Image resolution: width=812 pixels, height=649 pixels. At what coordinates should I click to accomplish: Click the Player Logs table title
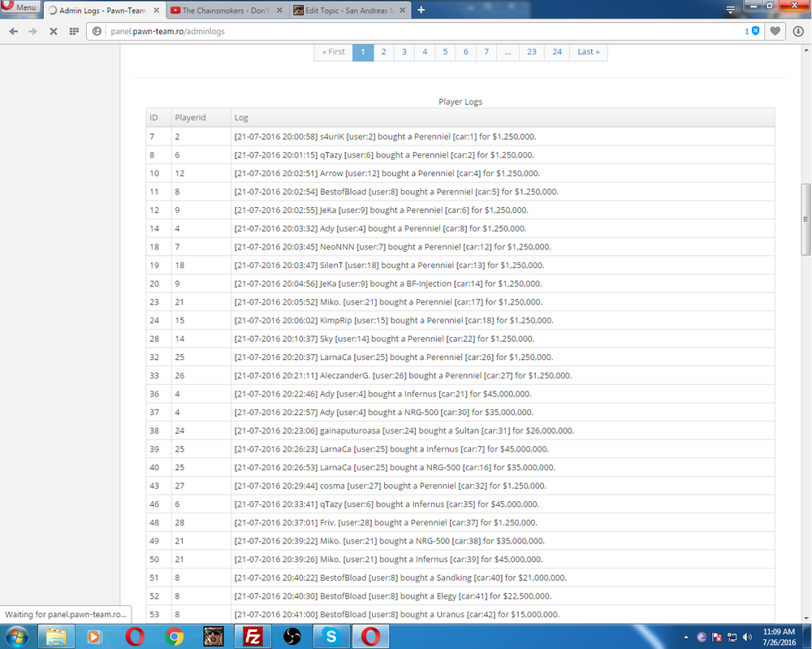click(460, 102)
